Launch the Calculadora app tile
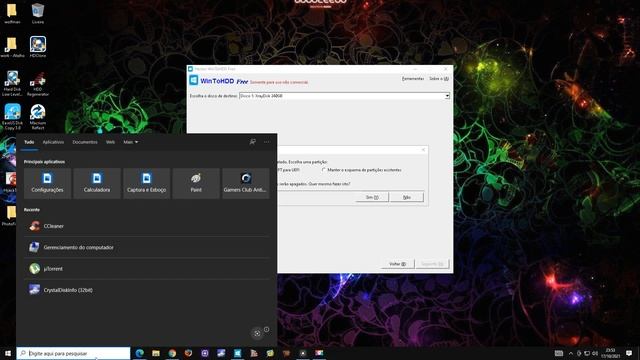The height and width of the screenshot is (360, 640). point(97,183)
